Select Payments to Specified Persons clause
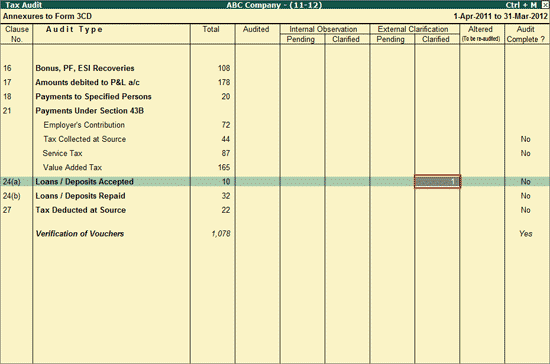 tap(93, 96)
